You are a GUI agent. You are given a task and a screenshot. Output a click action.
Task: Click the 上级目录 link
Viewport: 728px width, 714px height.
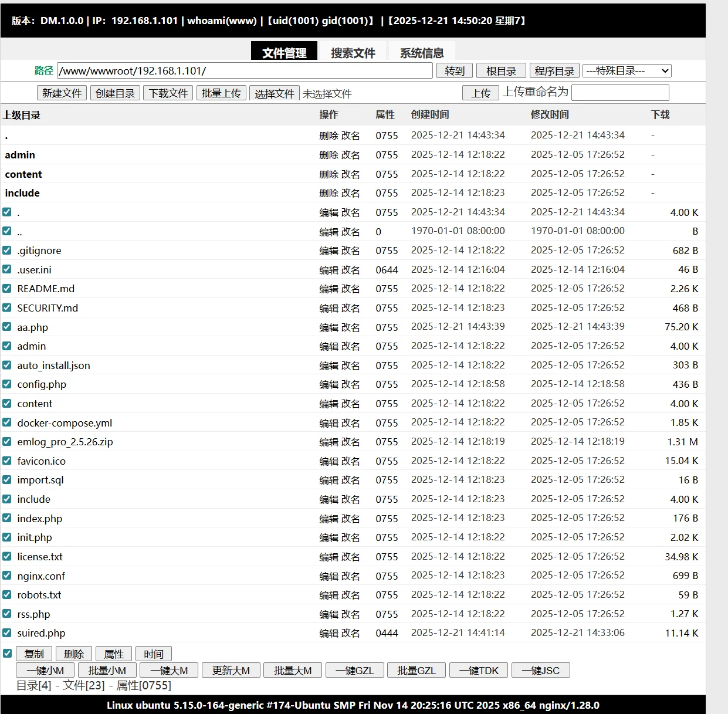(x=22, y=115)
